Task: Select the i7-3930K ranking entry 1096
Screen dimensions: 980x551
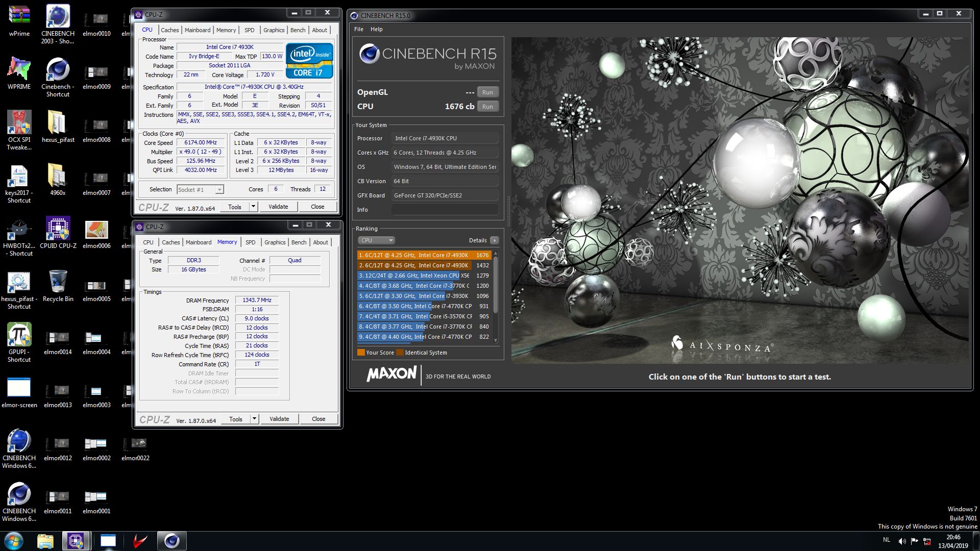Action: click(x=424, y=296)
